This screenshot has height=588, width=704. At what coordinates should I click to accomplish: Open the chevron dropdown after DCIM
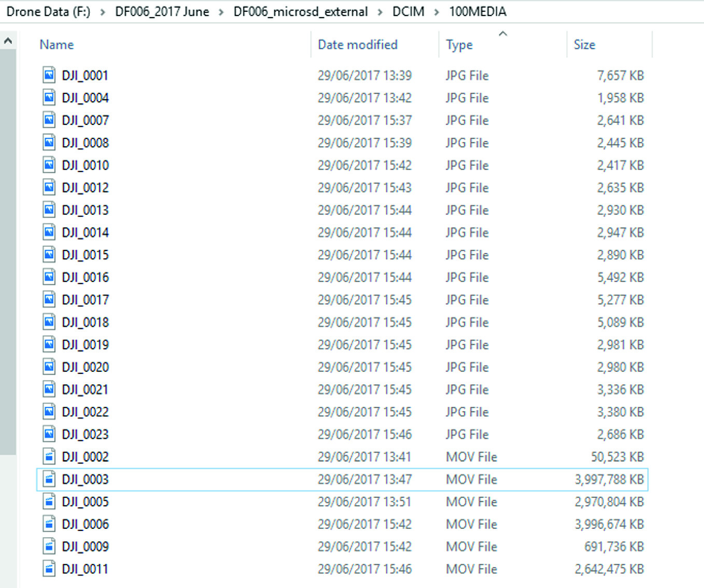(437, 12)
